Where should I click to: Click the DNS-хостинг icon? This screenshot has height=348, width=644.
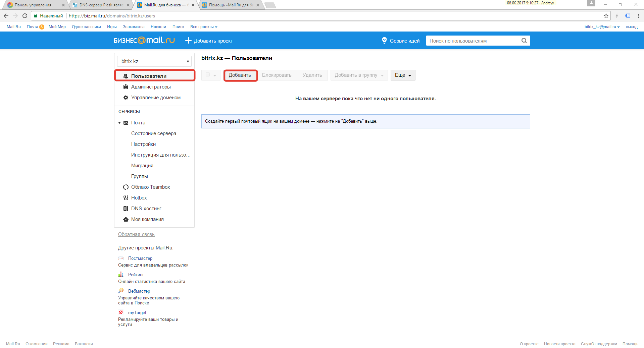(126, 209)
